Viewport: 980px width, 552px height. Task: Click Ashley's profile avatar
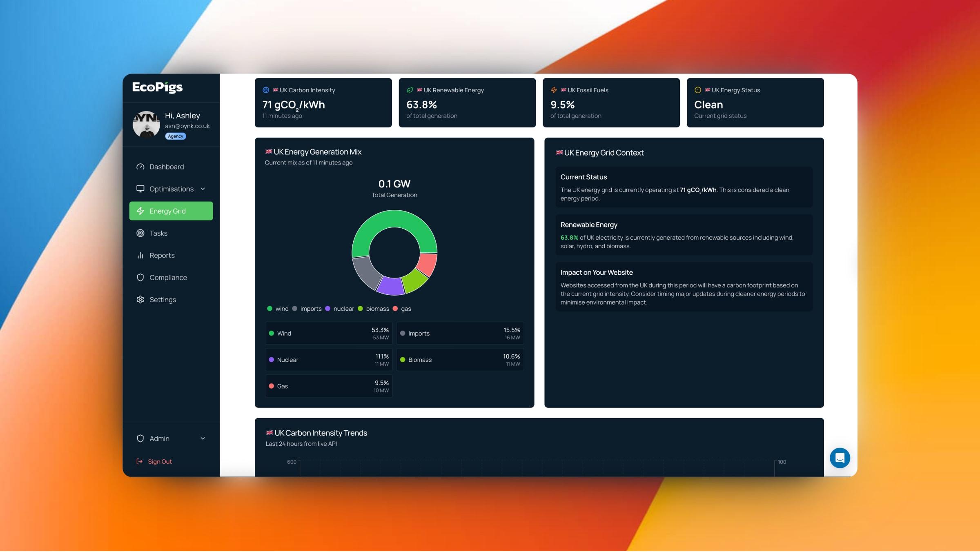click(146, 125)
